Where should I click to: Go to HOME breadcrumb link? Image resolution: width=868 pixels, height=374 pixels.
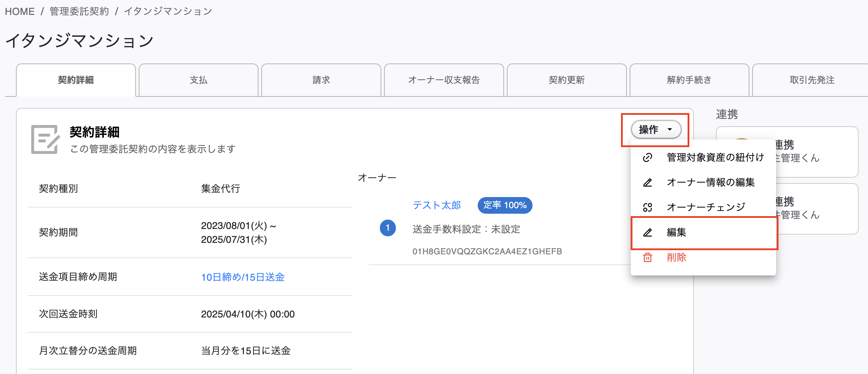coord(20,11)
